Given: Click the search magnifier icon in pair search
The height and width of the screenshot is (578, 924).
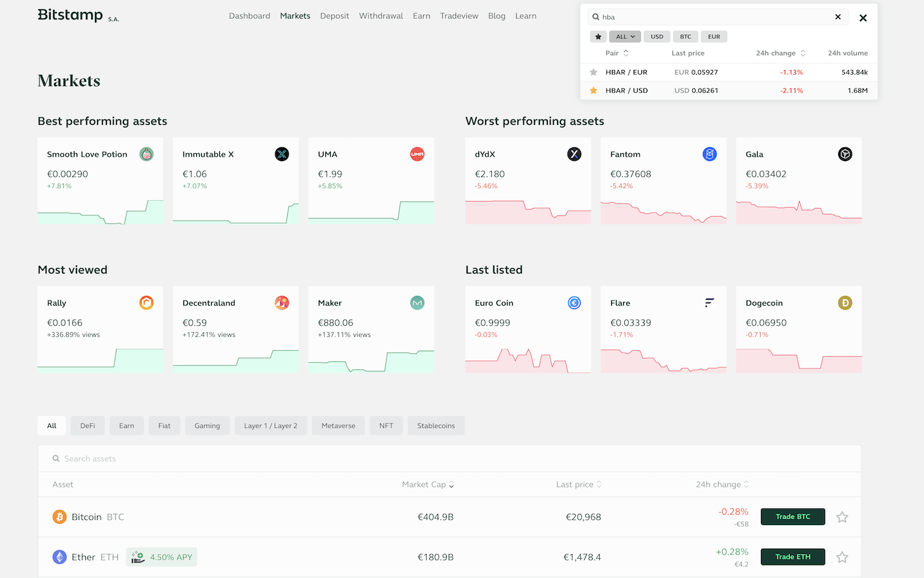Looking at the screenshot, I should [595, 17].
